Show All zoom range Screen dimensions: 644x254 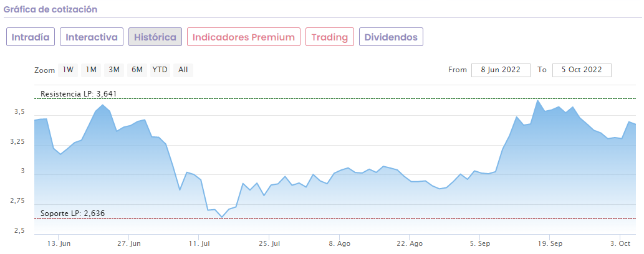183,70
